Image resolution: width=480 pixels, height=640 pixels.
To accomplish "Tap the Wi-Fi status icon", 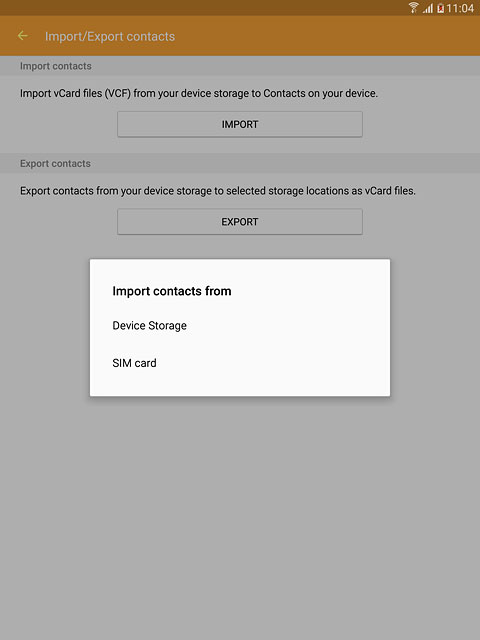I will [x=413, y=8].
